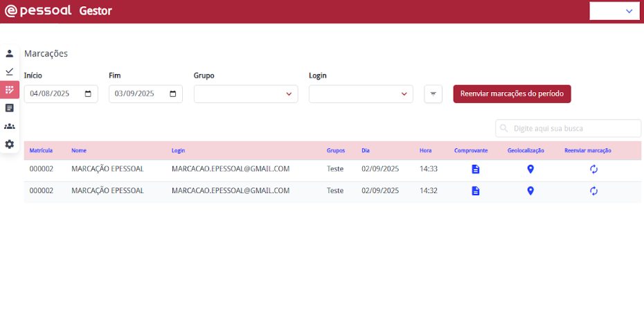The height and width of the screenshot is (326, 644).
Task: Open the document list sidebar icon
Action: tap(10, 108)
